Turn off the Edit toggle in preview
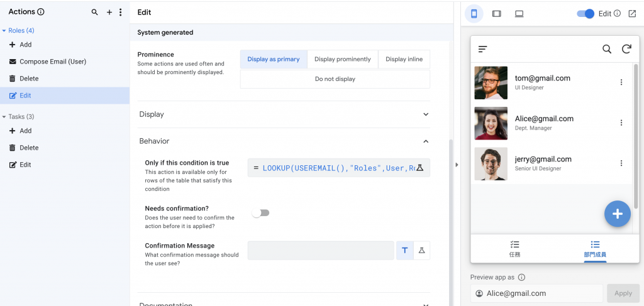 click(x=585, y=14)
